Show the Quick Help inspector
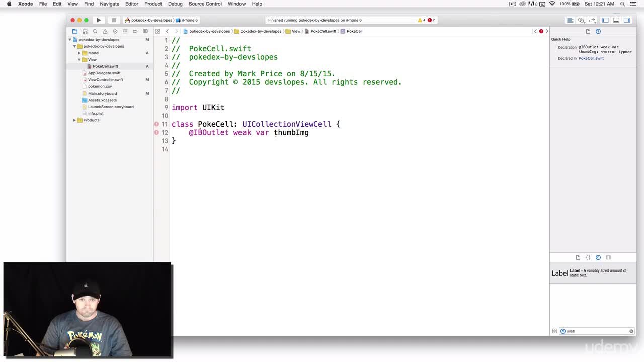Image resolution: width=644 pixels, height=362 pixels. (598, 31)
